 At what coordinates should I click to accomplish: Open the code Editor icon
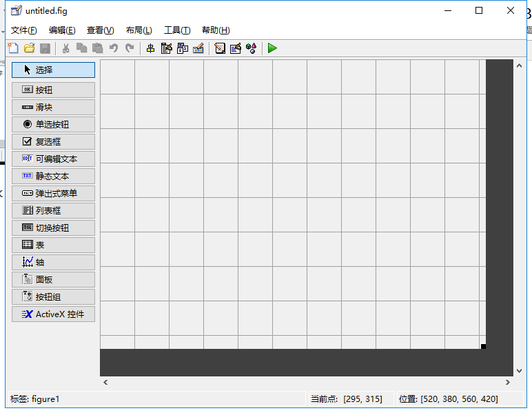pos(220,48)
